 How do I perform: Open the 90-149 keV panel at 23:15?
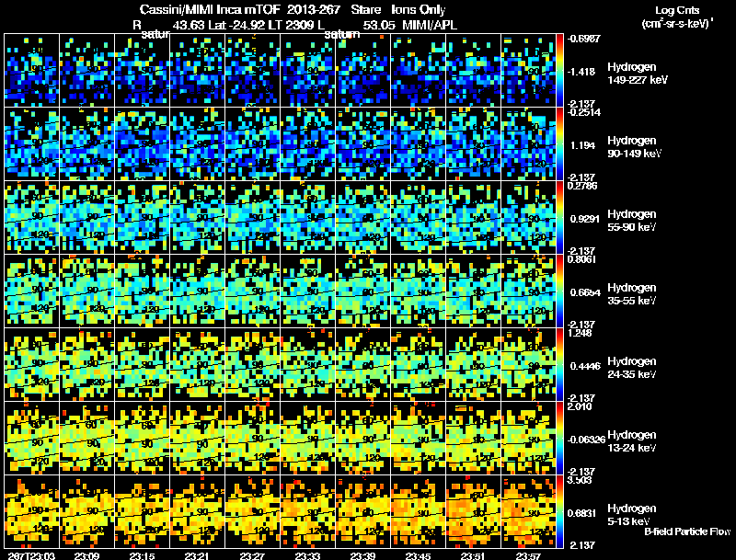click(143, 143)
